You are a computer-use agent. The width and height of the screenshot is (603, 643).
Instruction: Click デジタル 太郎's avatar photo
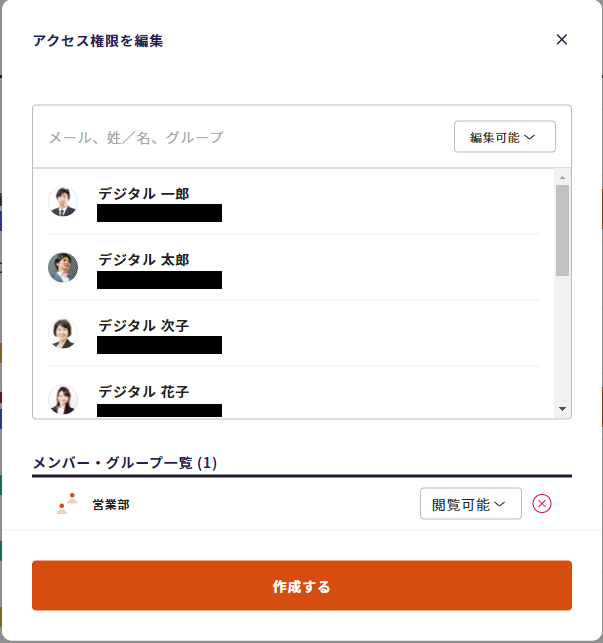coord(63,267)
